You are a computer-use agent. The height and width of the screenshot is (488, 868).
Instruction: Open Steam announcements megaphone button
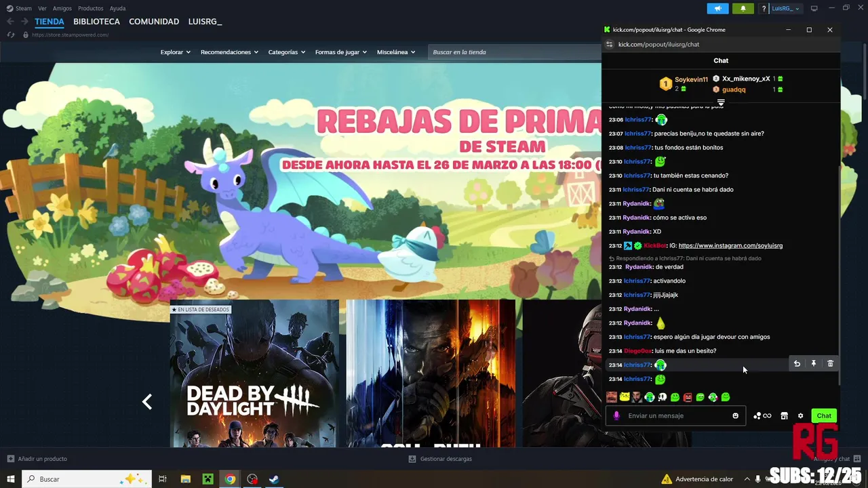717,8
